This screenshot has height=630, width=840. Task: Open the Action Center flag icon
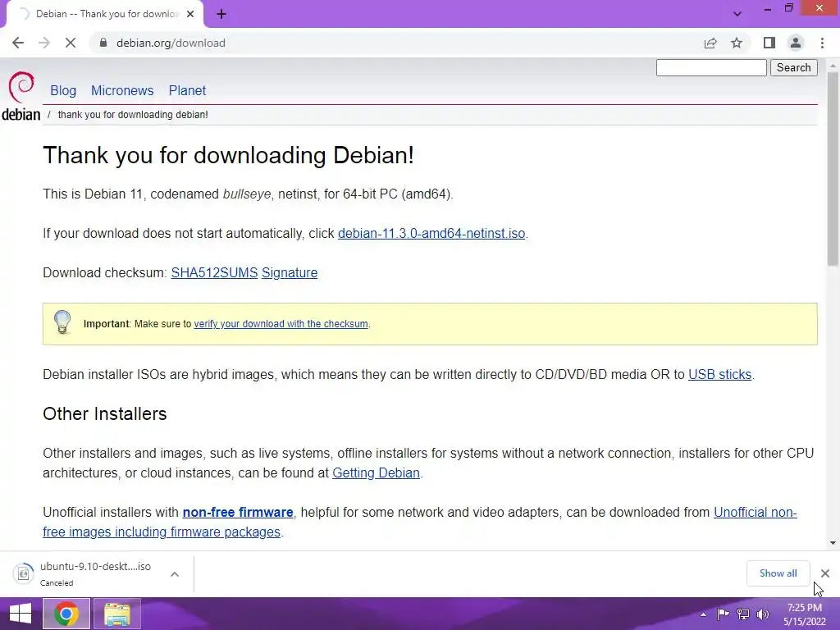[x=723, y=614]
